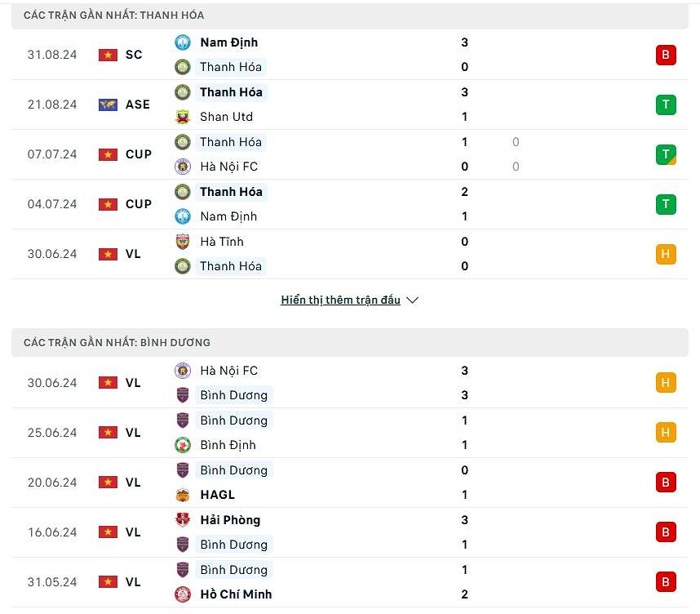Click the Hồ Chí Minh club logo
The image size is (700, 614).
click(x=182, y=594)
